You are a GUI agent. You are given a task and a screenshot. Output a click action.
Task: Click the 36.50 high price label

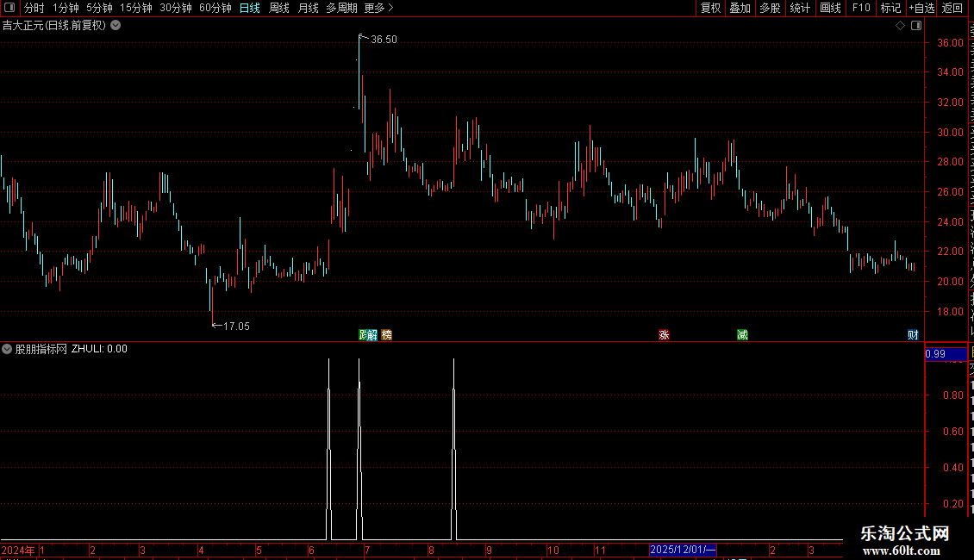coord(384,40)
